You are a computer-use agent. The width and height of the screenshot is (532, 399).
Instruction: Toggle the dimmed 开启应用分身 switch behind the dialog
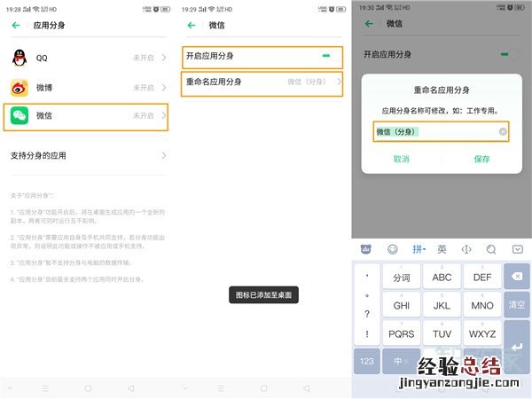click(x=508, y=54)
